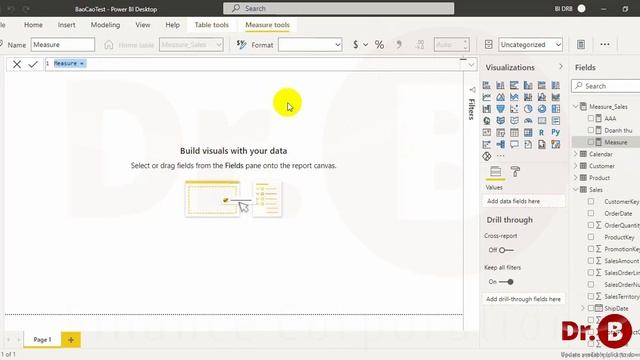The width and height of the screenshot is (640, 360).
Task: Open the Insert ribbon tab
Action: coord(67,25)
